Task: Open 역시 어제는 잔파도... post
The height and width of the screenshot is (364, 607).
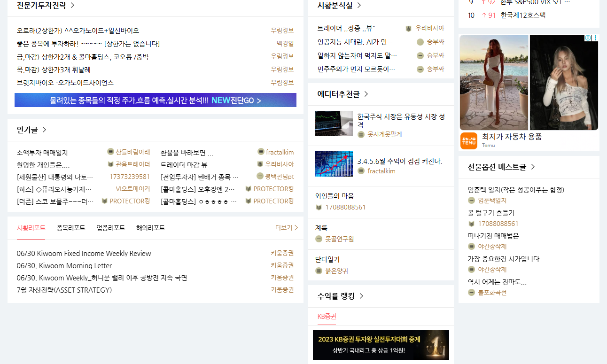Action: (497, 282)
